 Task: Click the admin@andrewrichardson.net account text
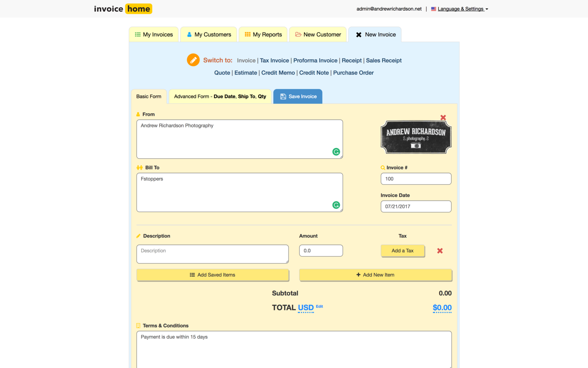click(x=389, y=9)
